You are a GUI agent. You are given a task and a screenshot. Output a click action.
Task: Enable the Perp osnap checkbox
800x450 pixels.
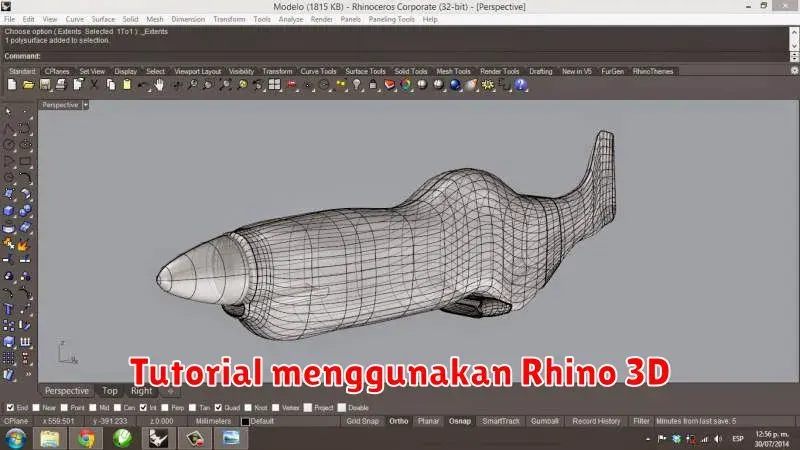[x=165, y=408]
